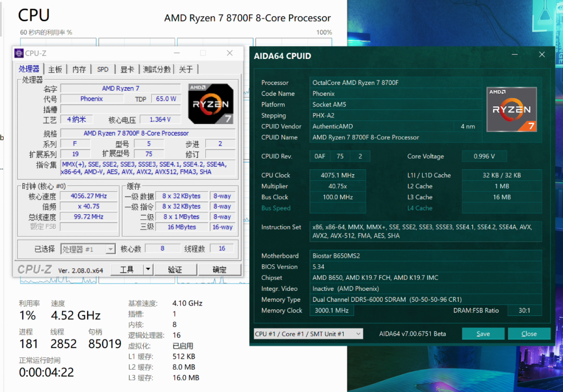The width and height of the screenshot is (563, 392).
Task: Click the 16 MBytes level-three cache value
Action: pyautogui.click(x=182, y=227)
